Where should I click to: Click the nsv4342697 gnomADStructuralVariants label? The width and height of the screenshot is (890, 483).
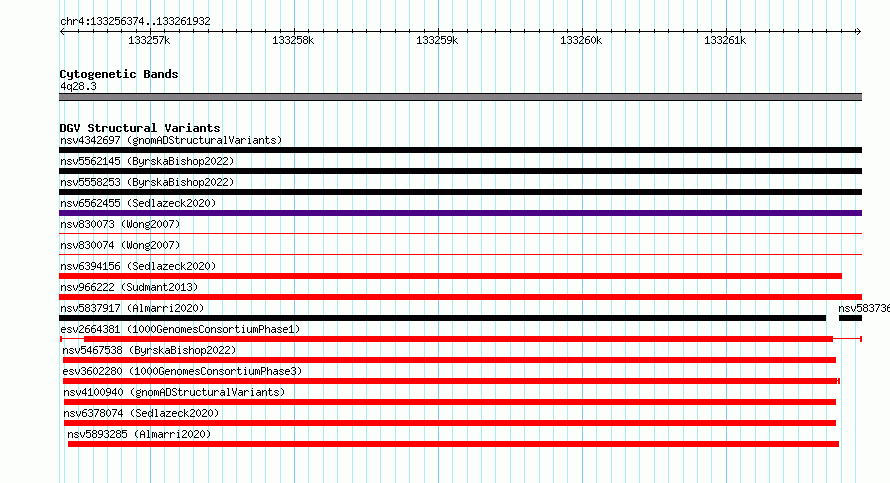(171, 140)
